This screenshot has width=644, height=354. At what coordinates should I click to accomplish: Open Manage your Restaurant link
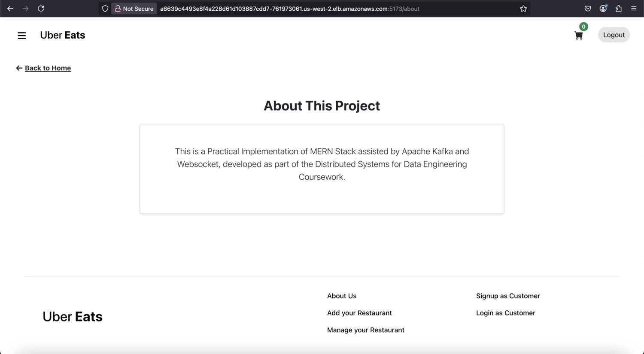366,330
